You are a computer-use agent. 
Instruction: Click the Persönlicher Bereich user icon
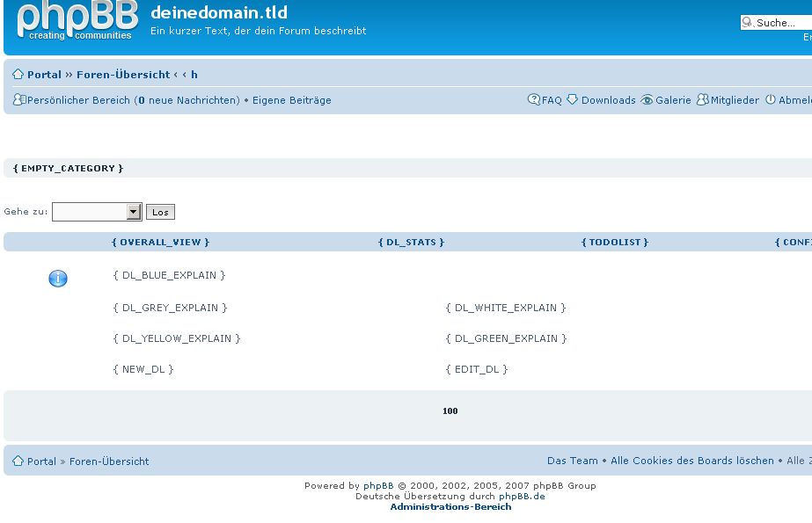point(18,100)
